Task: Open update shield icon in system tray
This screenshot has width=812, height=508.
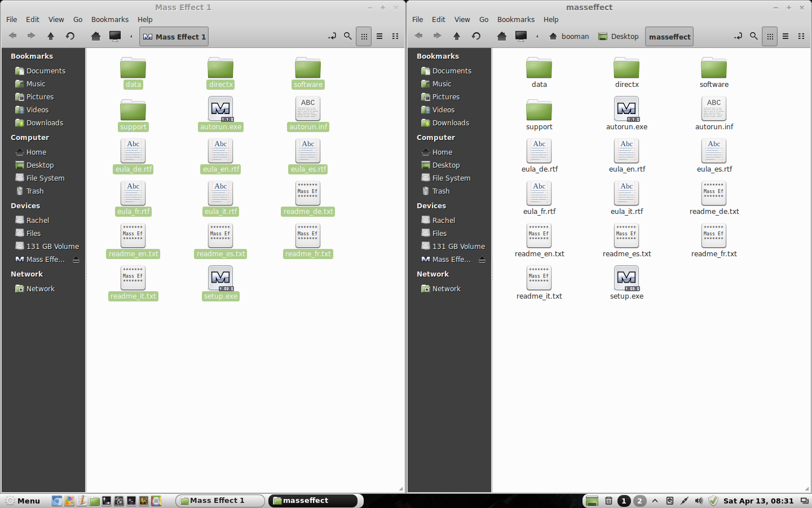Action: tap(713, 501)
